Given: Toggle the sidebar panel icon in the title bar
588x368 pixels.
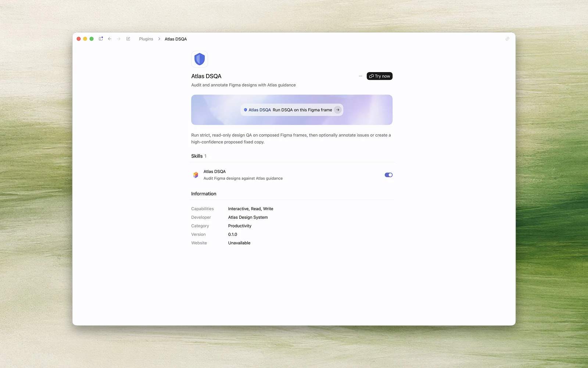Looking at the screenshot, I should (x=101, y=39).
